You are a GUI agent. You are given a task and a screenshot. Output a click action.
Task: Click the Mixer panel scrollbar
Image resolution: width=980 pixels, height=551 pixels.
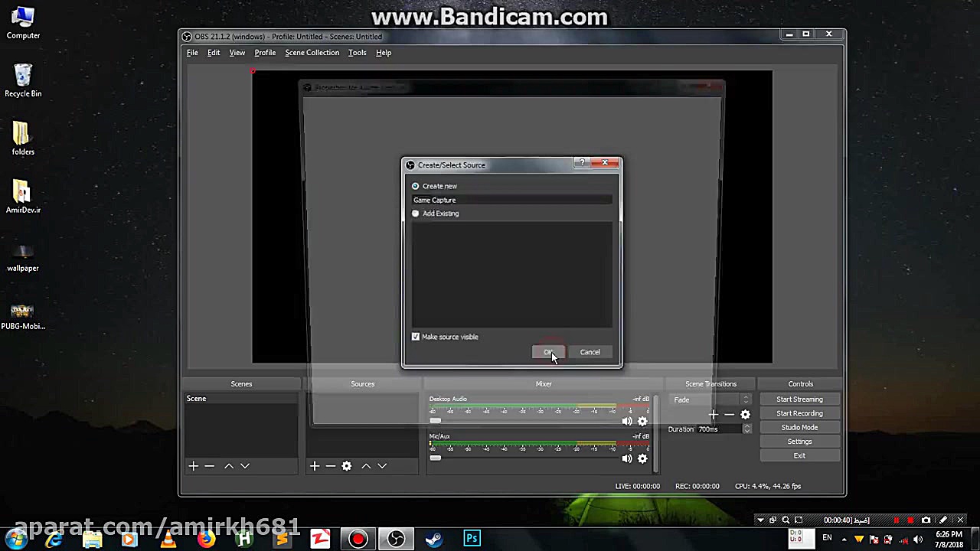[655, 432]
